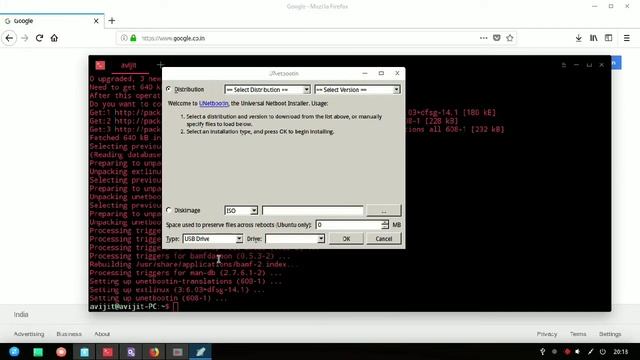The height and width of the screenshot is (360, 640).
Task: Open a new Firefox tab
Action: pyautogui.click(x=112, y=21)
